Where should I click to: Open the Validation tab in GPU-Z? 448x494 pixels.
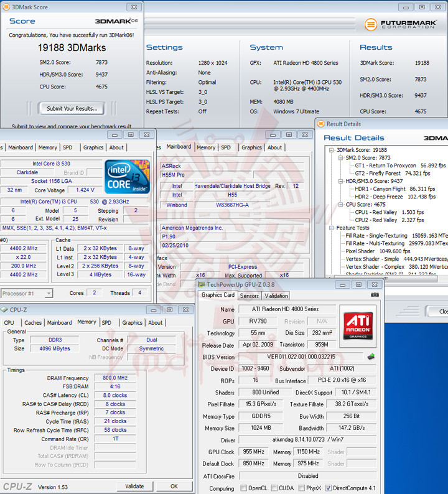276,296
